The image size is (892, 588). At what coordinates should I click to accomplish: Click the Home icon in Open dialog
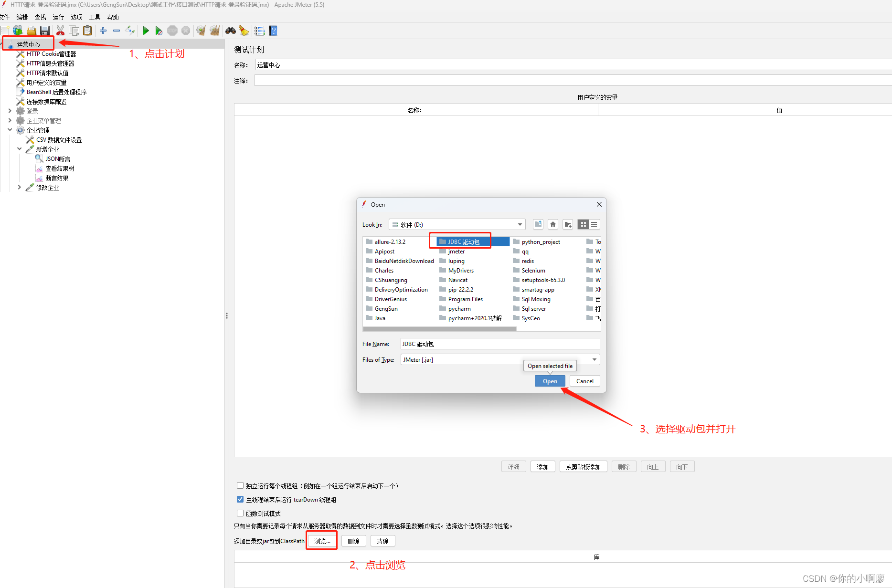[x=553, y=224]
